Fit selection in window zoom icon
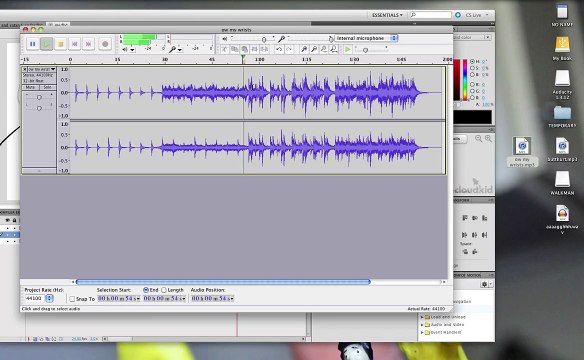The image size is (584, 360). pyautogui.click(x=324, y=49)
